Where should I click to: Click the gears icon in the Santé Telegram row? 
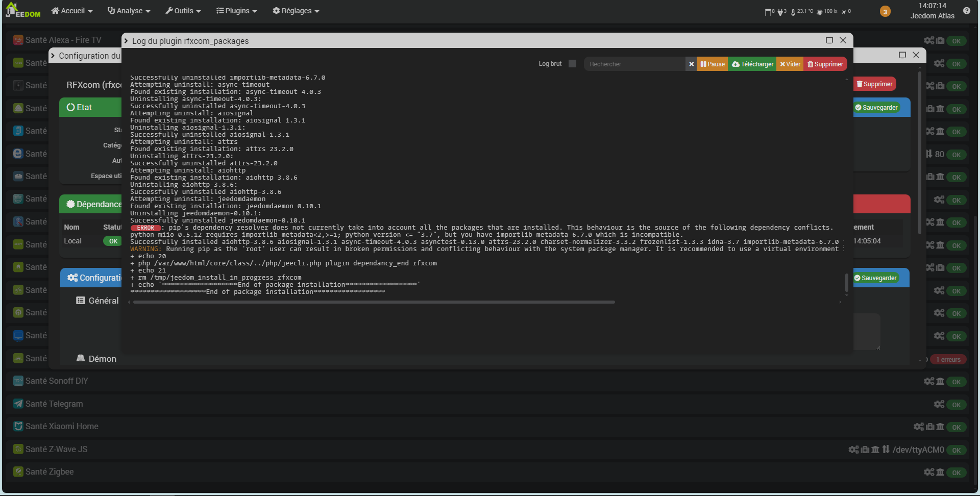point(939,404)
